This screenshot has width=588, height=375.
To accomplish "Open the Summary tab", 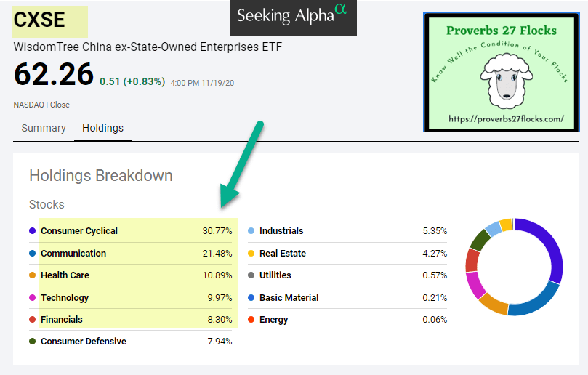I will (44, 128).
